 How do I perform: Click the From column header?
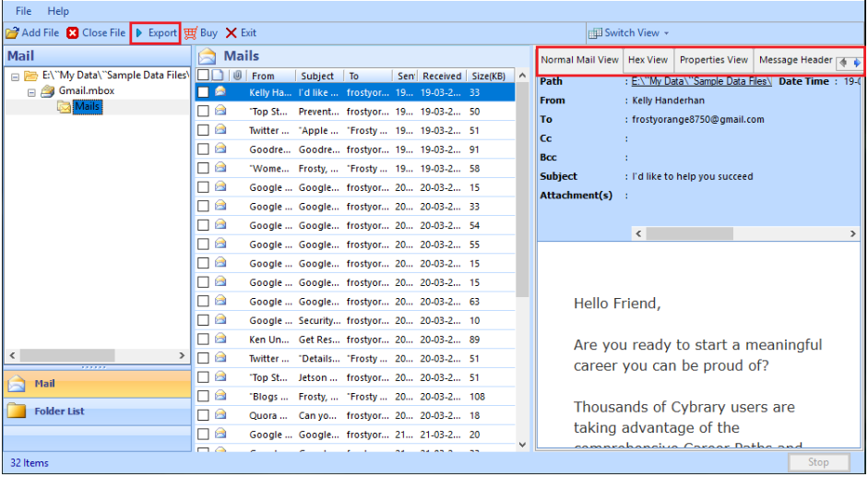(270, 76)
